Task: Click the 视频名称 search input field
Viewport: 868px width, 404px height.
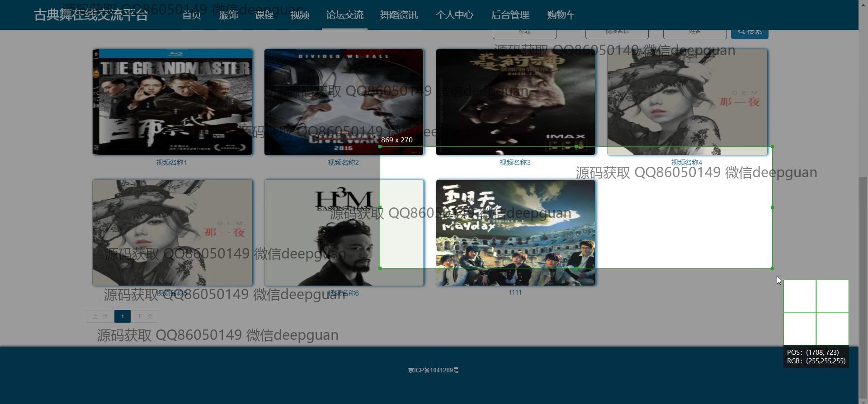Action: [x=617, y=34]
